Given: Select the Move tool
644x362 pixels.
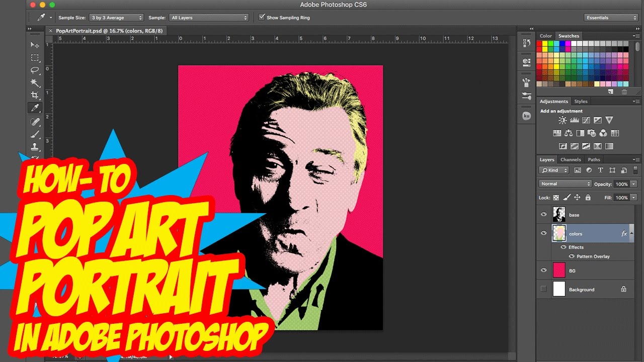Looking at the screenshot, I should click(35, 45).
